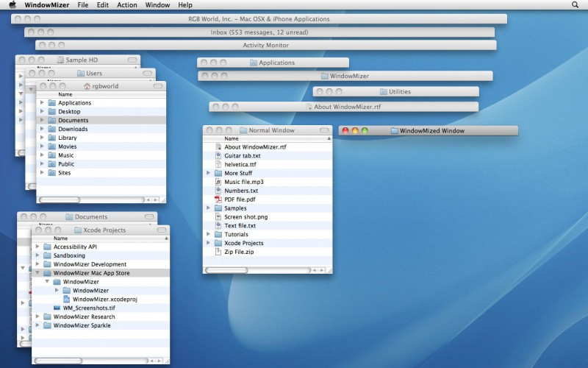Select the WindowMizer.xcodeproj file
This screenshot has height=368, width=588.
click(104, 300)
